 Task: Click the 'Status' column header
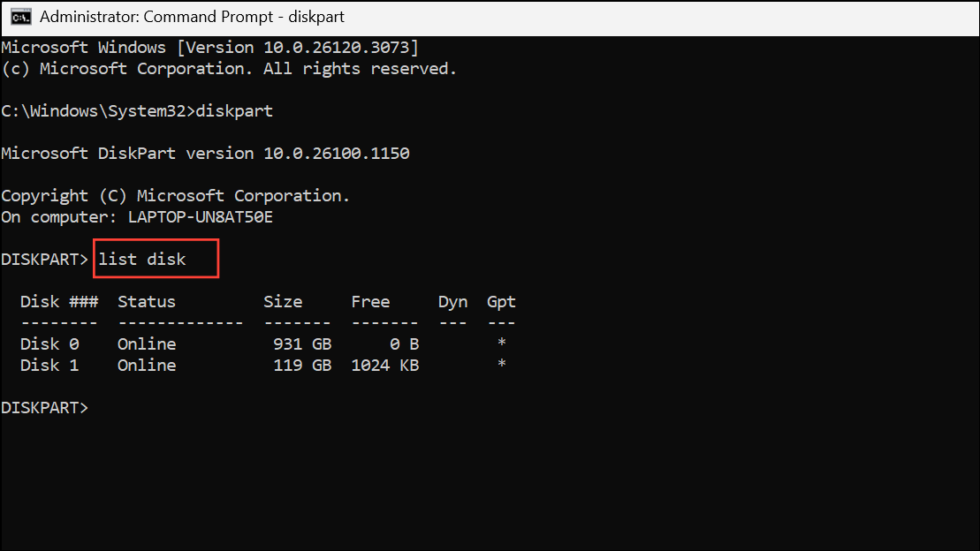point(147,302)
